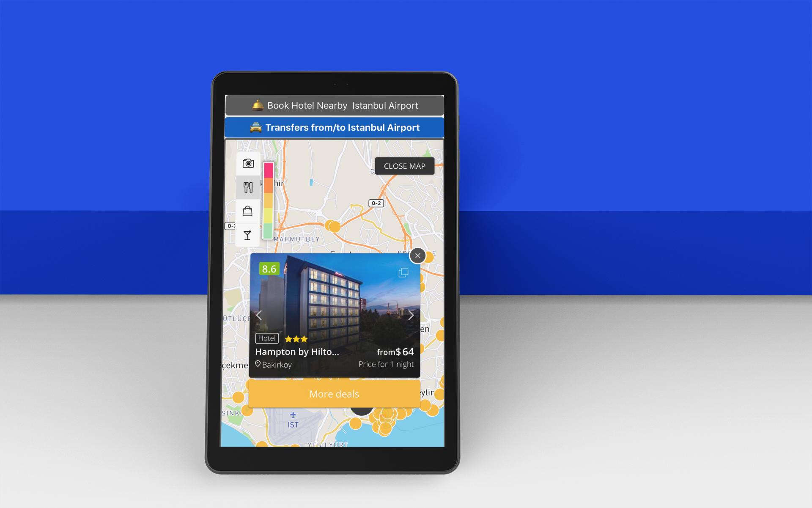The height and width of the screenshot is (508, 812).
Task: Click the shopping bag icon
Action: tap(249, 211)
